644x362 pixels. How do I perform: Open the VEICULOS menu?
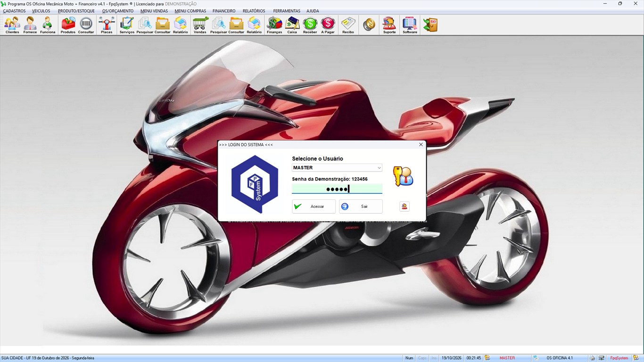pos(41,11)
